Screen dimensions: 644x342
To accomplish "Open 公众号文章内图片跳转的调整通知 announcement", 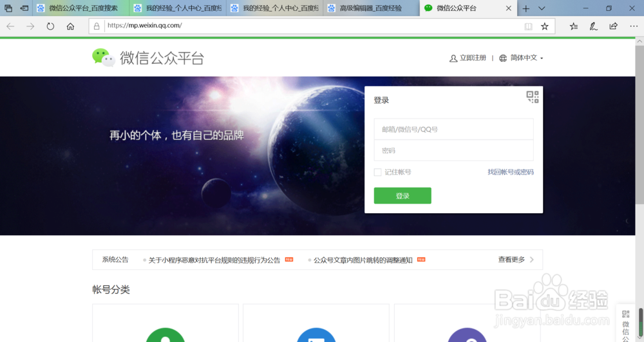I will (x=363, y=260).
